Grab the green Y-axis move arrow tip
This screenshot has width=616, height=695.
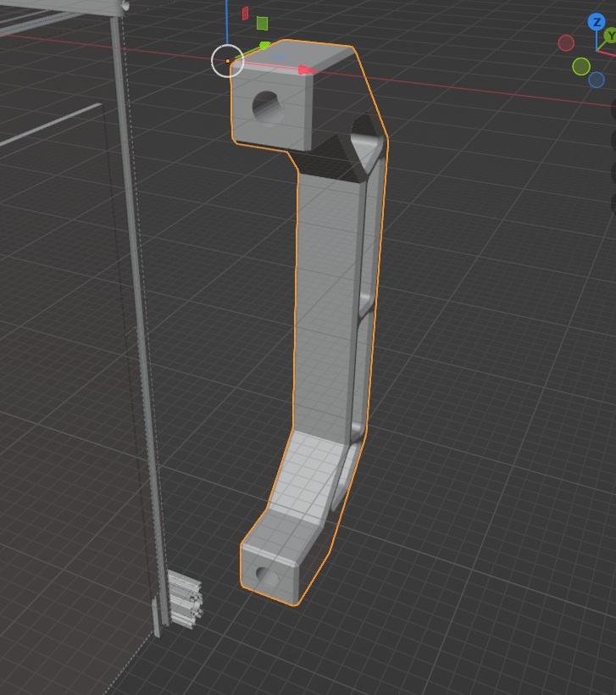pyautogui.click(x=264, y=45)
